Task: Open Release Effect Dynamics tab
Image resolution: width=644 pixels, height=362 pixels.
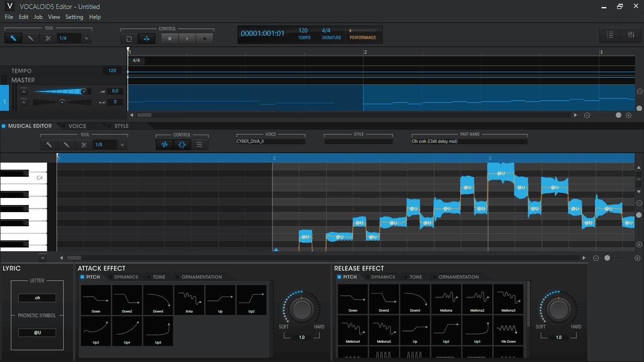Action: pyautogui.click(x=383, y=277)
